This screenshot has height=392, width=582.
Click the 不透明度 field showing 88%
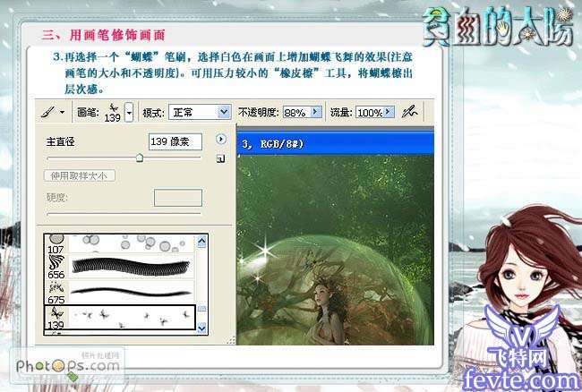tap(296, 113)
